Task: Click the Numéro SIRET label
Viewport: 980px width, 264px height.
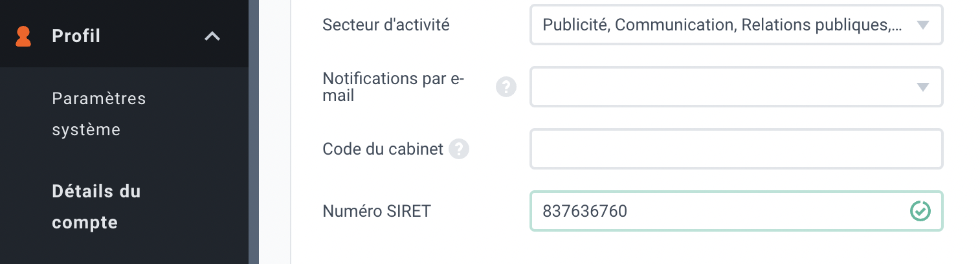Action: click(x=376, y=211)
